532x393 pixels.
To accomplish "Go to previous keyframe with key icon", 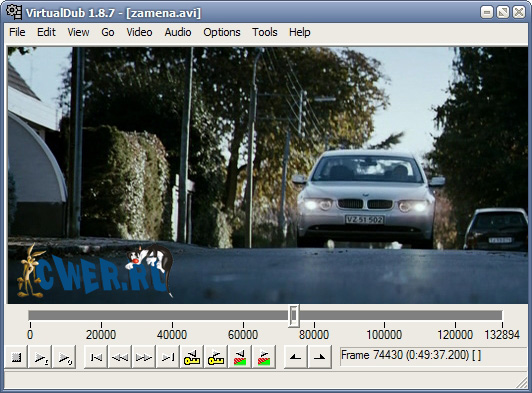I will [192, 357].
